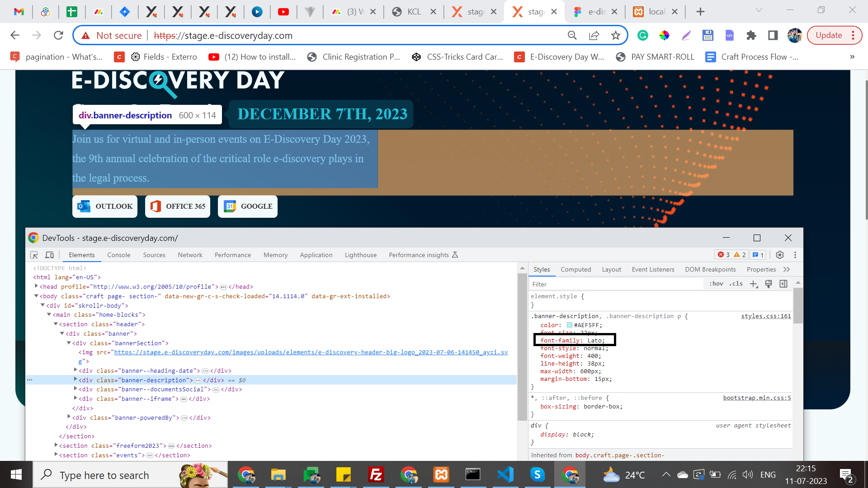Show more Styles pane tabs chevron
This screenshot has width=868, height=488.
[787, 269]
